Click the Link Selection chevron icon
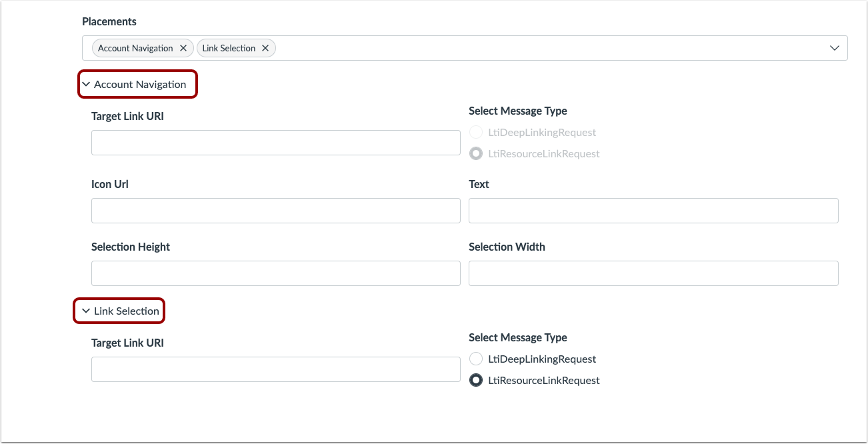The height and width of the screenshot is (444, 868). pyautogui.click(x=86, y=311)
